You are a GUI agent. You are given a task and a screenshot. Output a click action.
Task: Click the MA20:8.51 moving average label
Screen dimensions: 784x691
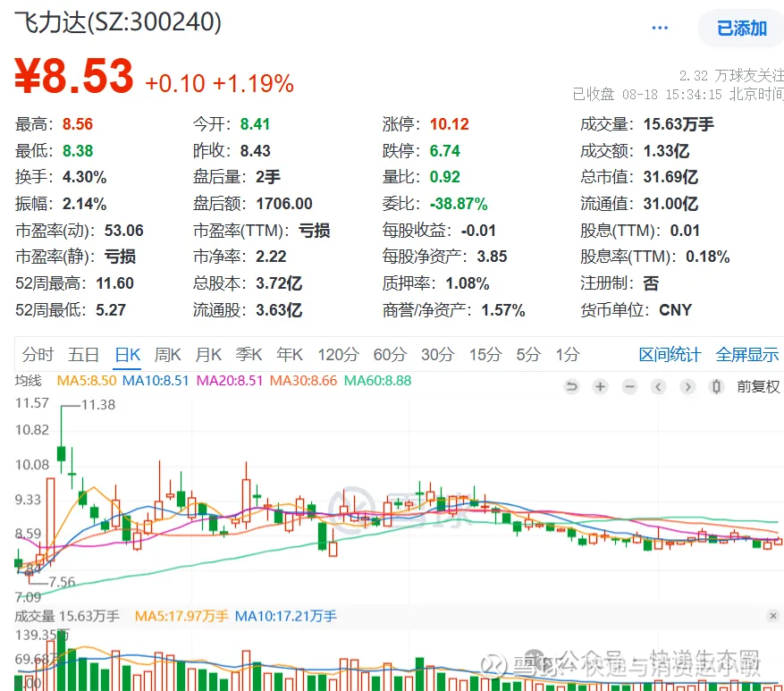230,381
